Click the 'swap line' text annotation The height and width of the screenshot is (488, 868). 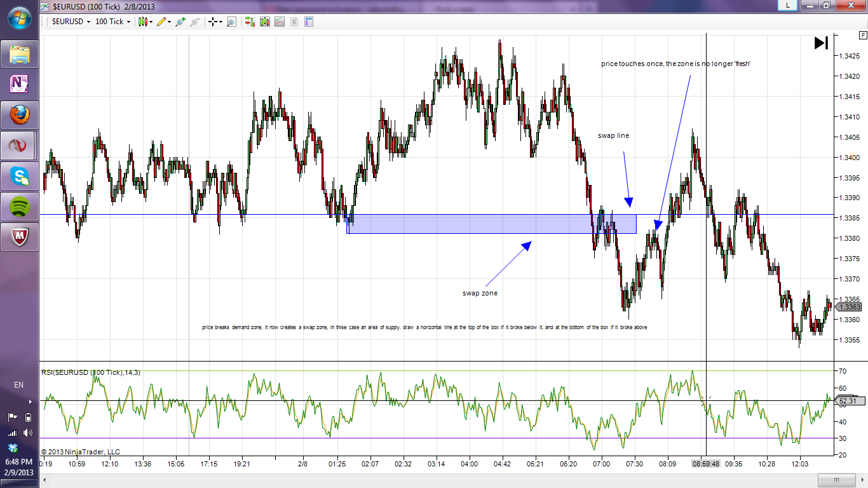(613, 136)
